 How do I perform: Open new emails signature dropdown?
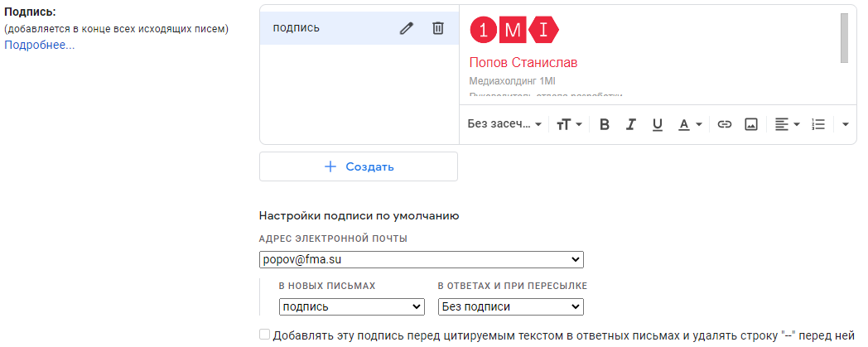coord(351,307)
